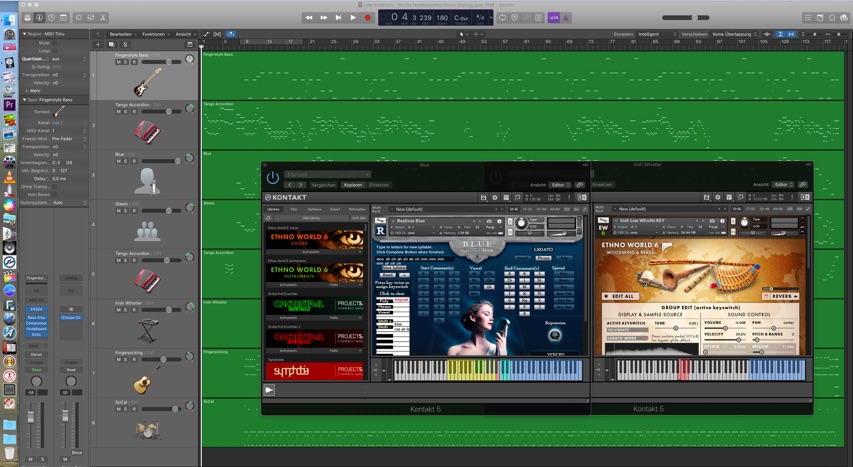Open the Verschieben Keine Überlappung dropdown
Image resolution: width=853 pixels, height=467 pixels.
733,34
